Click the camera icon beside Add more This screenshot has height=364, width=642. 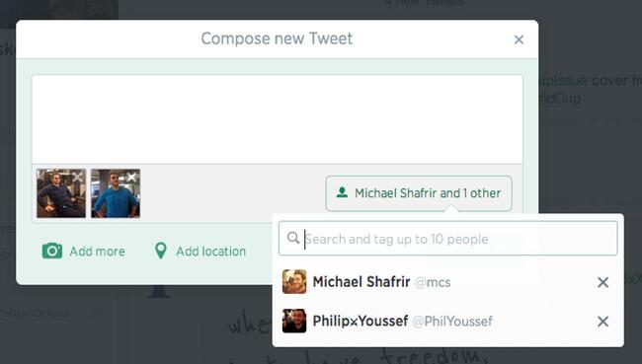click(x=52, y=251)
